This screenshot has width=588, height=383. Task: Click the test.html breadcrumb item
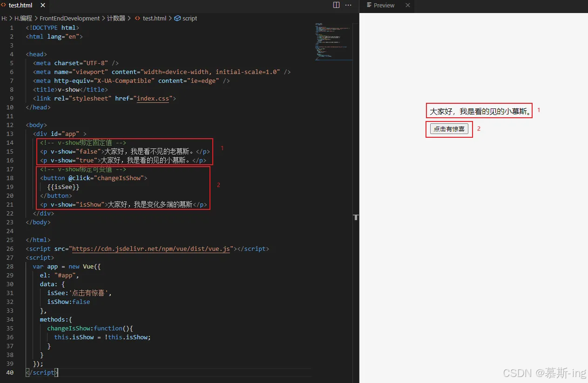pyautogui.click(x=155, y=18)
